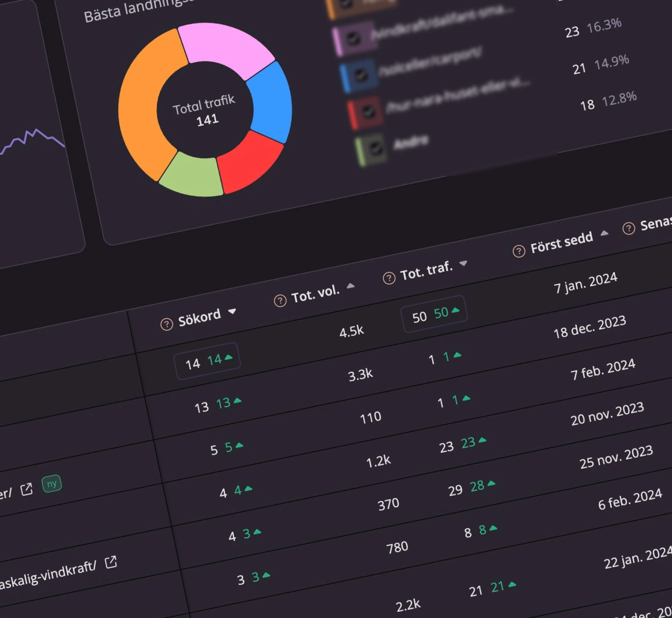Click the Andra legend label
672x618 pixels.
click(411, 142)
